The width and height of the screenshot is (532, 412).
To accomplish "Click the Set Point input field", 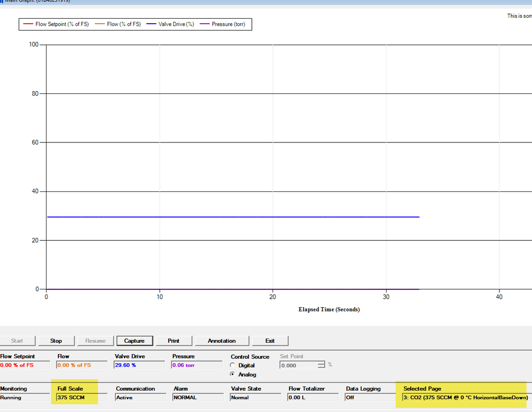I will pos(298,366).
